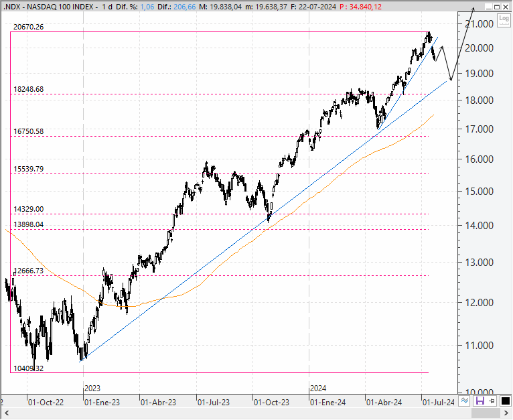513x420 pixels.
Task: Click the 14.000 price axis label
Action: pos(480,225)
